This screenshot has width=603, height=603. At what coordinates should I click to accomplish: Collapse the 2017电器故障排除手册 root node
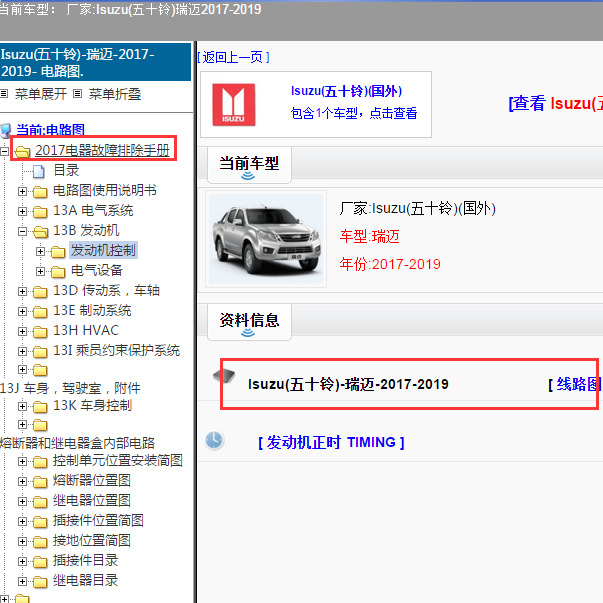coord(4,151)
